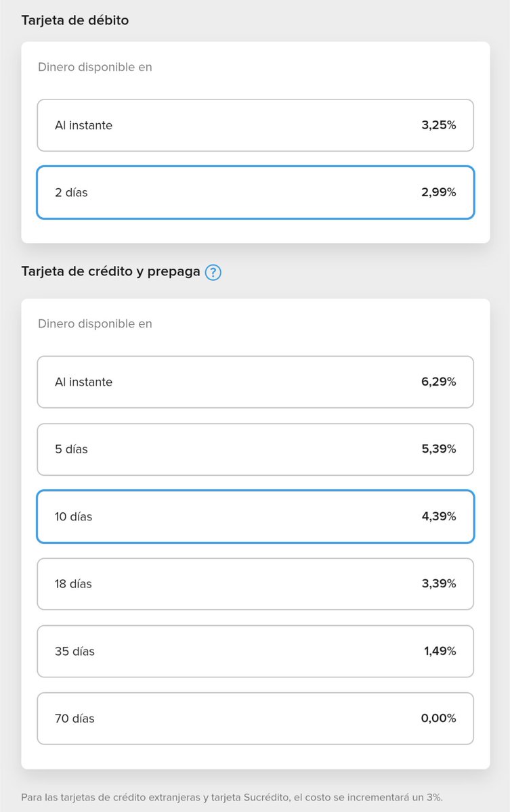
Task: Click the 'Tarjeta de crédito y prepaga' heading
Action: [x=110, y=272]
